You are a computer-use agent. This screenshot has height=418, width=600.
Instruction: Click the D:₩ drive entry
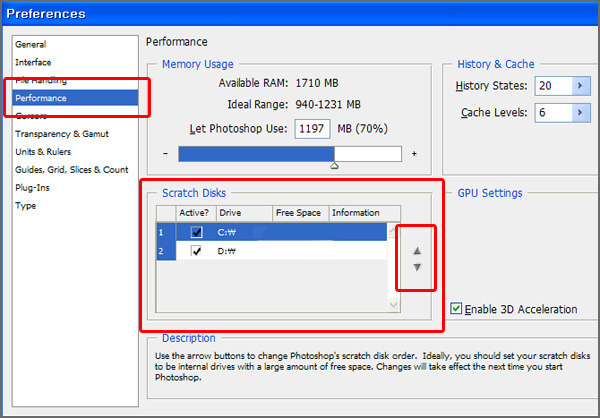pos(227,251)
